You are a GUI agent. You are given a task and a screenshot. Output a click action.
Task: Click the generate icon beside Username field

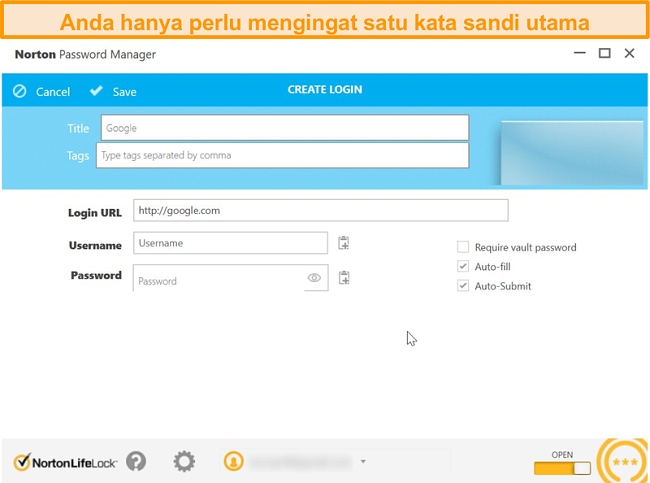pyautogui.click(x=344, y=243)
